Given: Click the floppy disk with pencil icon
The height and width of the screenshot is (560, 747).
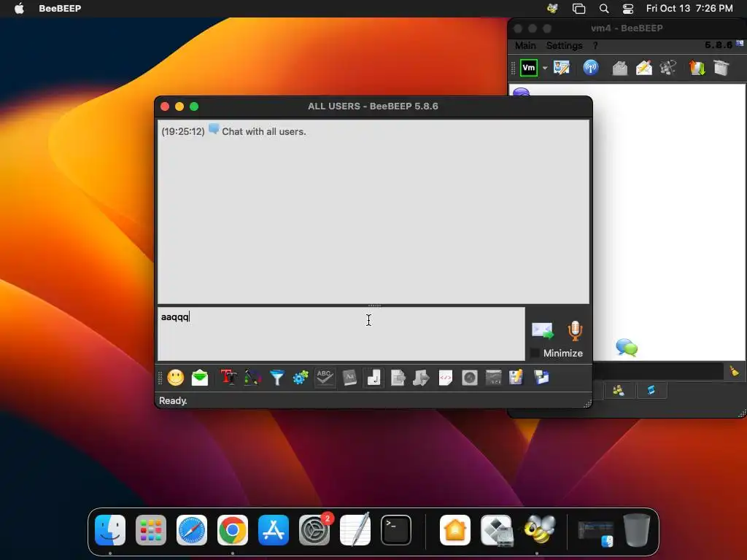Looking at the screenshot, I should [516, 378].
